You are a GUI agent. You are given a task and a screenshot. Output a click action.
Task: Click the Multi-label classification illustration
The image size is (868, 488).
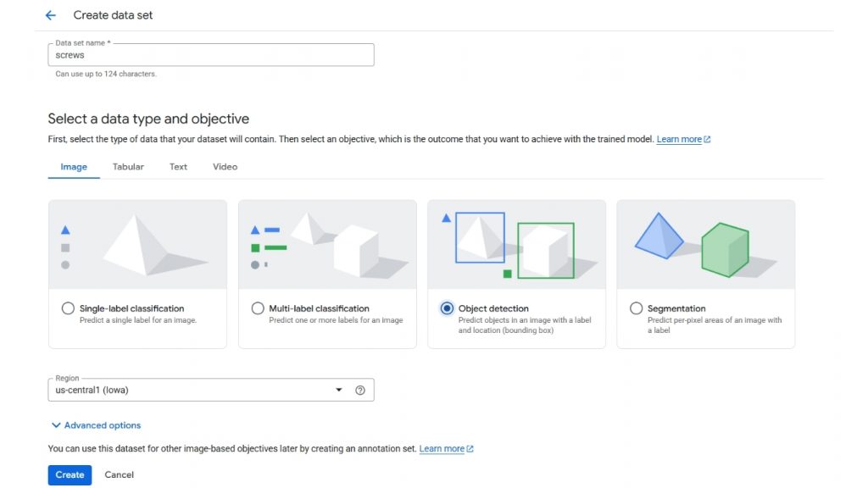coord(327,245)
